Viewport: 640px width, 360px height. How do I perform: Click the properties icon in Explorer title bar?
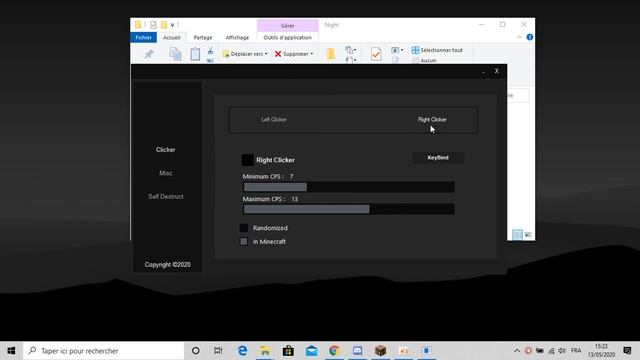pyautogui.click(x=153, y=25)
